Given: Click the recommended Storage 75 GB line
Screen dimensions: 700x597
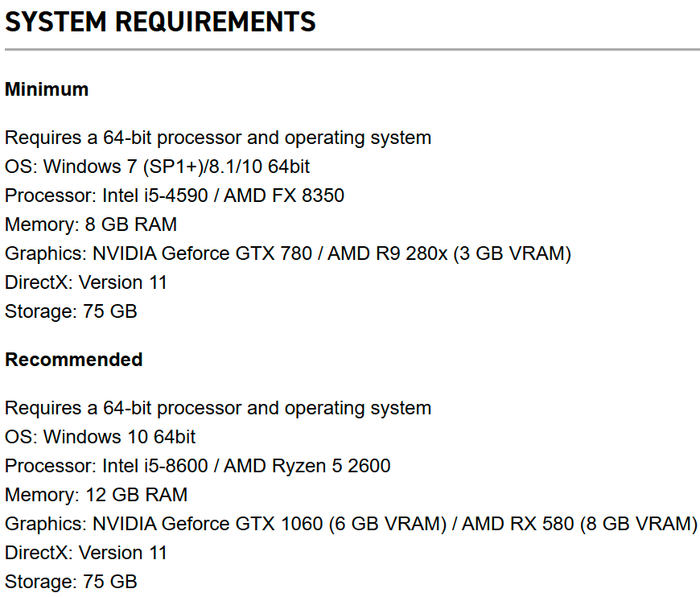Looking at the screenshot, I should (x=71, y=582).
